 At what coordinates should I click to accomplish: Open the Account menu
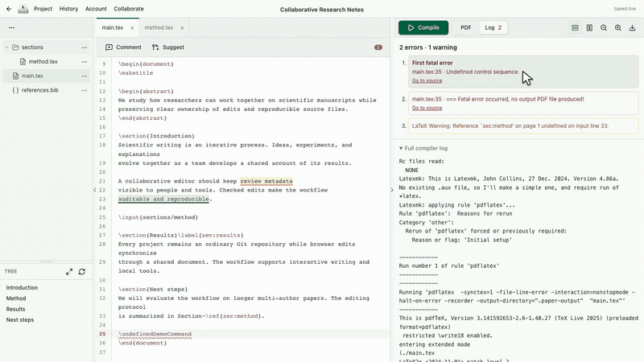pyautogui.click(x=96, y=9)
